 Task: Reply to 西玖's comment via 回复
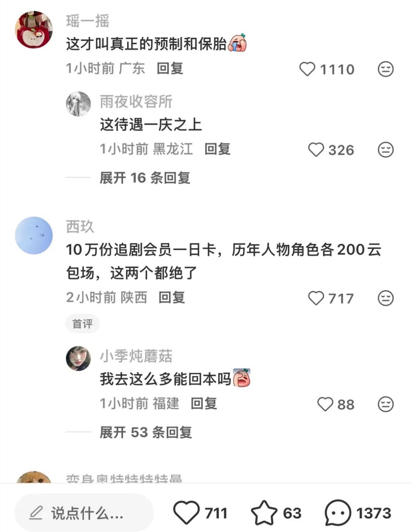coord(172,297)
